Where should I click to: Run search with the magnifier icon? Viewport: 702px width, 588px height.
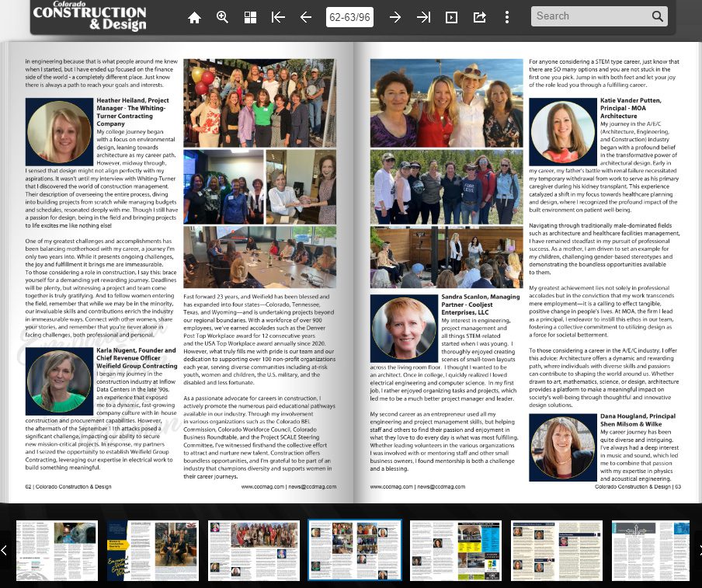(x=657, y=16)
